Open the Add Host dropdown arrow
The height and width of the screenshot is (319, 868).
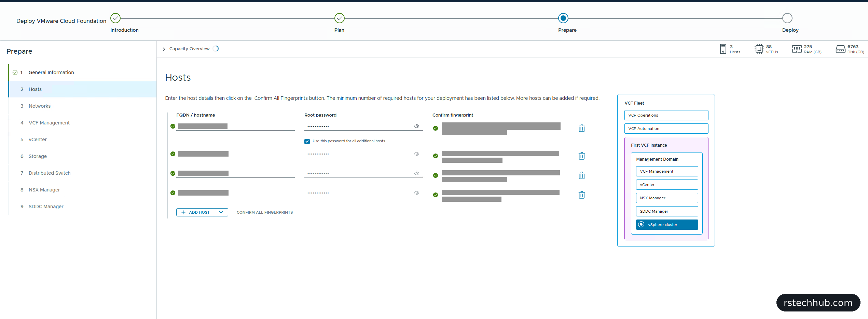pos(221,212)
